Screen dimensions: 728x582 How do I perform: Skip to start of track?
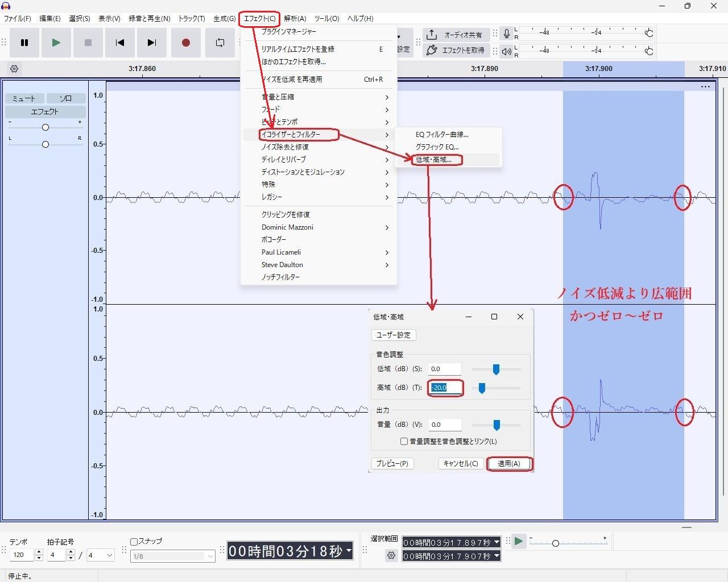pos(119,43)
